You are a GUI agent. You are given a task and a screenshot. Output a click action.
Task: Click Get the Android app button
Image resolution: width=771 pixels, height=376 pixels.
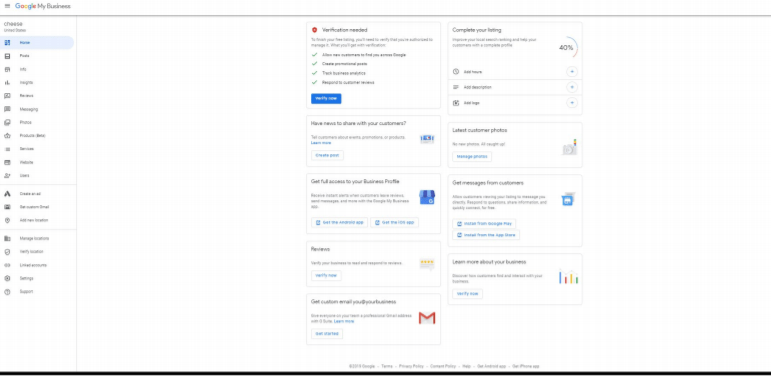(339, 222)
